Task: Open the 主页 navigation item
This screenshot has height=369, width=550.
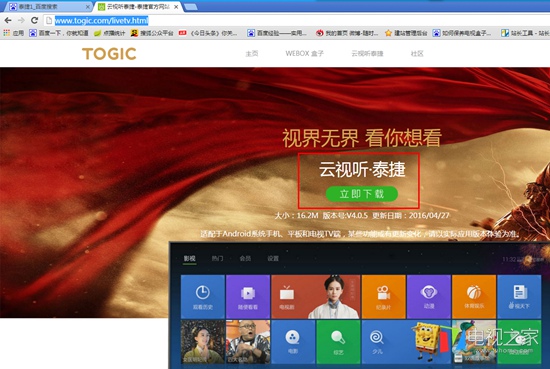Action: [251, 53]
